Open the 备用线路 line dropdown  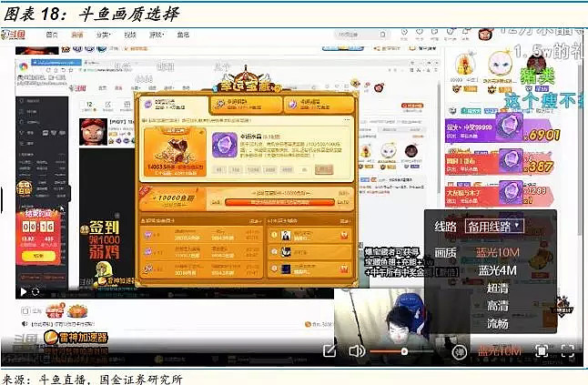(493, 226)
